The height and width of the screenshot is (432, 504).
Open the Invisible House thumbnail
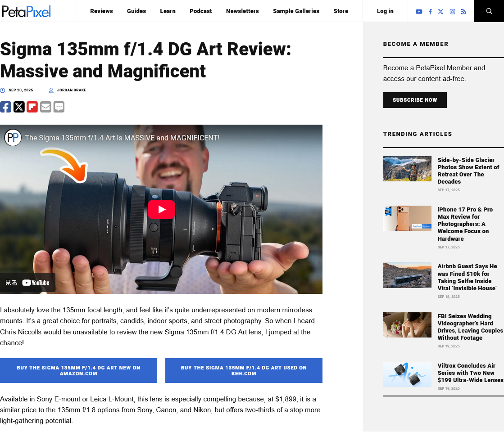coord(407,275)
